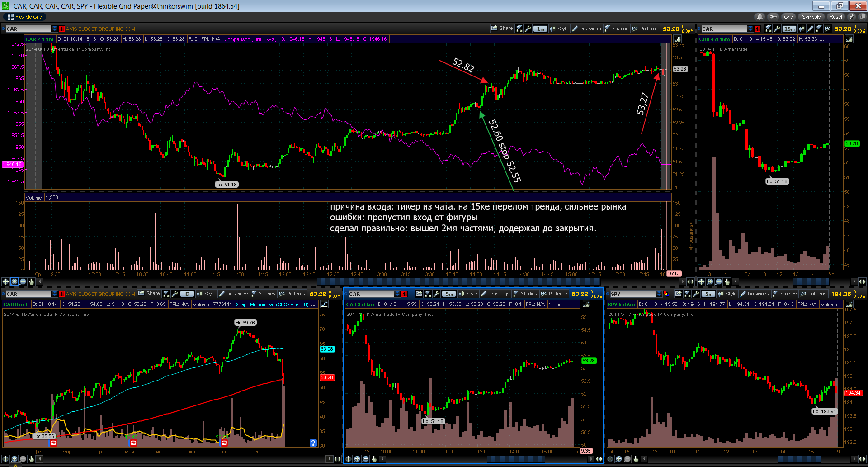The image size is (868, 467).
Task: Click phone earnings marker on daily chart near авг
Action: tap(224, 443)
